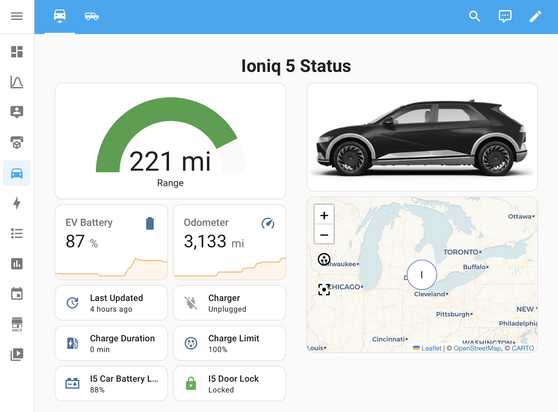
Task: Open the Assist chat icon
Action: pos(505,16)
